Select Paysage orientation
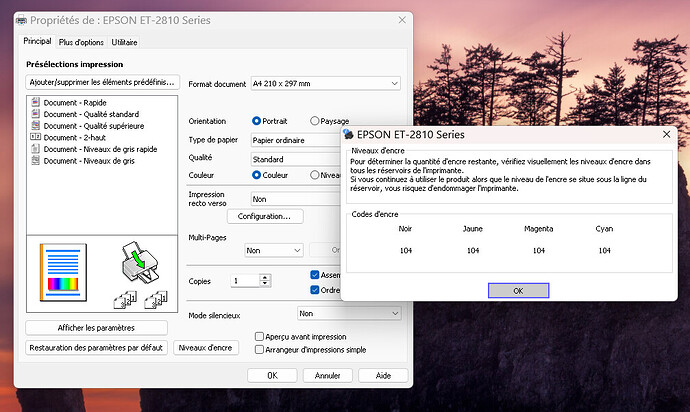The height and width of the screenshot is (412, 690). [315, 121]
